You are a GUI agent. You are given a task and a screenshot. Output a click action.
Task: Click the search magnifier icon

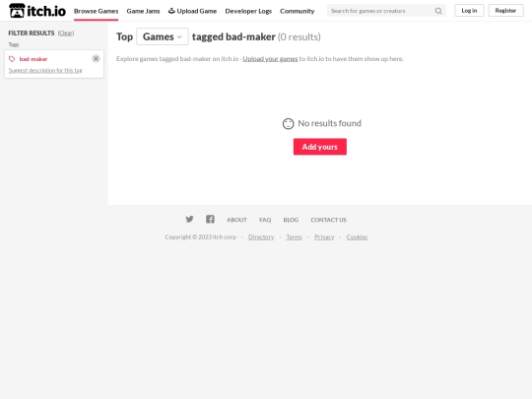(438, 11)
